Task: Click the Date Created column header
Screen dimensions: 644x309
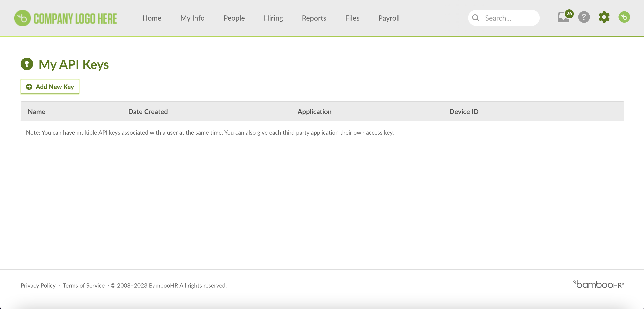Action: point(148,111)
